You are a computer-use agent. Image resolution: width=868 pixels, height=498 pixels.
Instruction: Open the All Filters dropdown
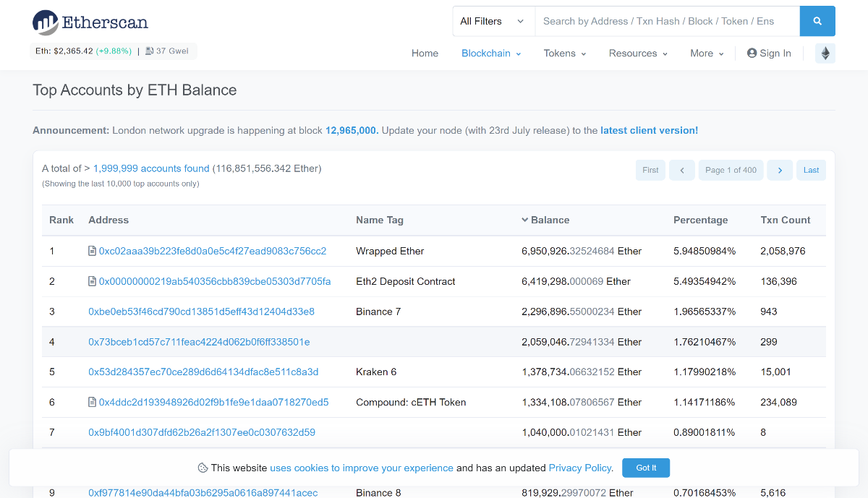[x=493, y=21]
